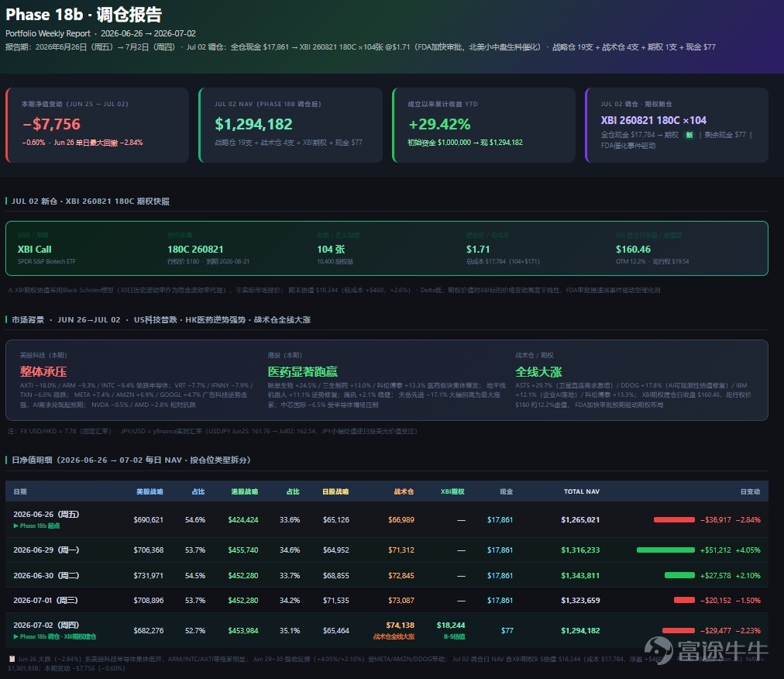Viewport: 784px width, 679px height.
Task: Click the green bar in the 2026-06-29 row
Action: click(665, 550)
